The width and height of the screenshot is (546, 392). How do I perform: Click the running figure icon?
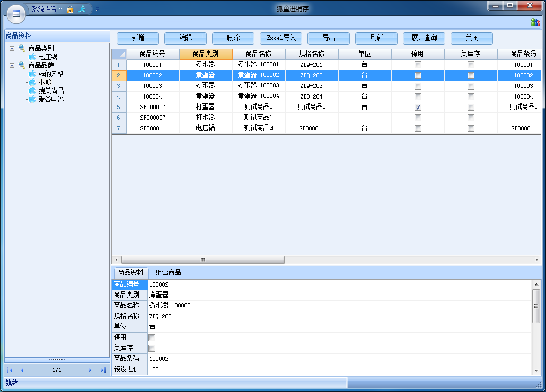(82, 10)
